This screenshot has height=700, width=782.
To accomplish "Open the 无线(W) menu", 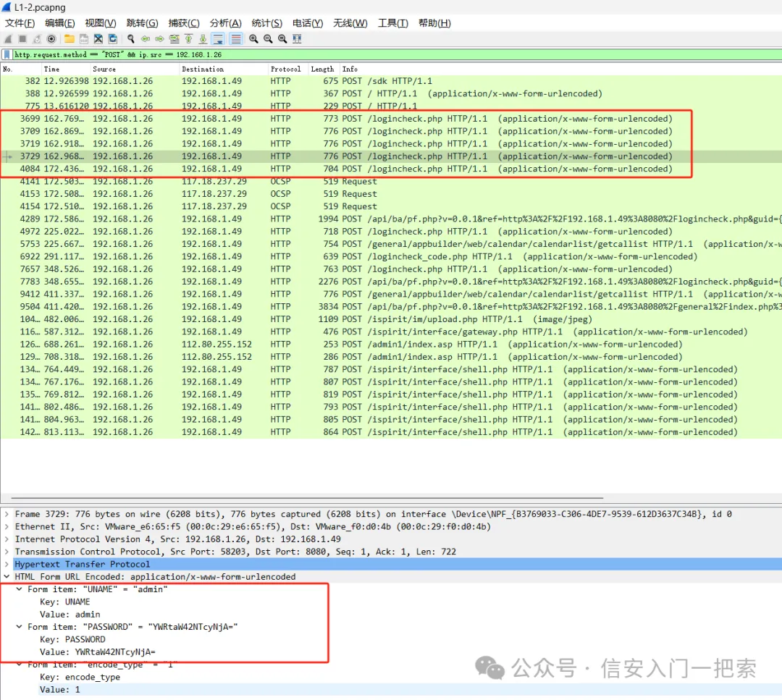I will [x=350, y=23].
